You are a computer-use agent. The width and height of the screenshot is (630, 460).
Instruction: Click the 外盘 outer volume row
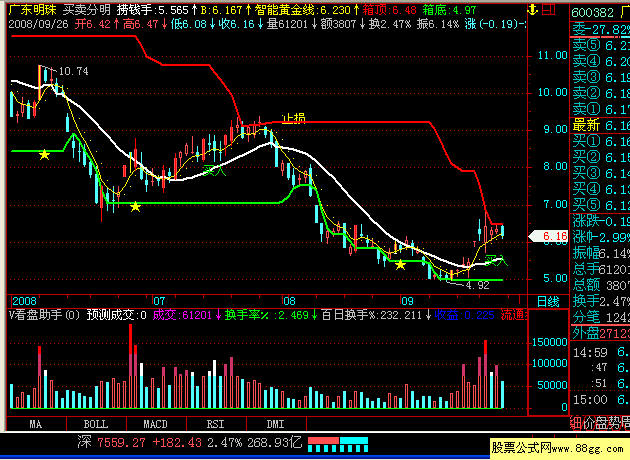[600, 333]
